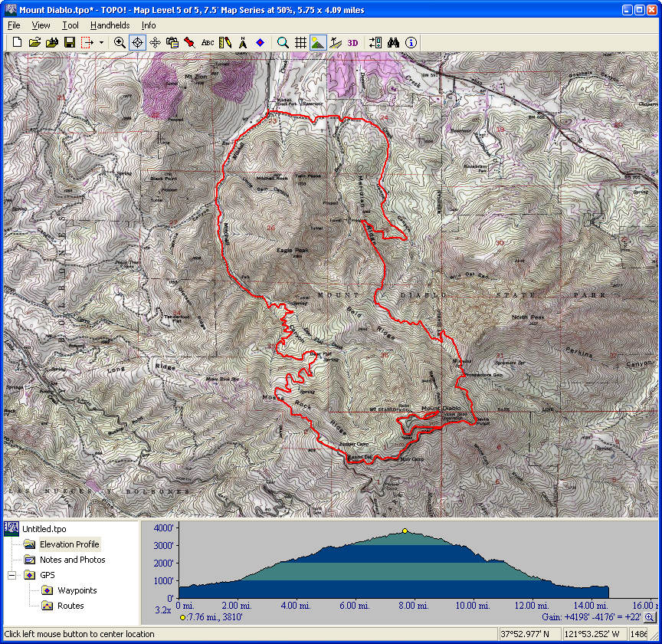Image resolution: width=662 pixels, height=644 pixels.
Task: Select Notes and Photos in tree
Action: tap(72, 560)
